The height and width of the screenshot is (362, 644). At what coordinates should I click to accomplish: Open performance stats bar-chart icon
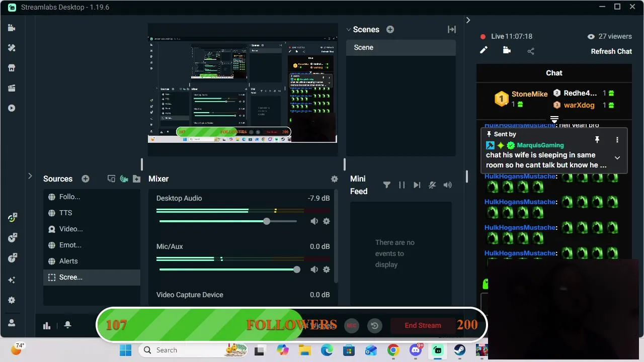(47, 325)
